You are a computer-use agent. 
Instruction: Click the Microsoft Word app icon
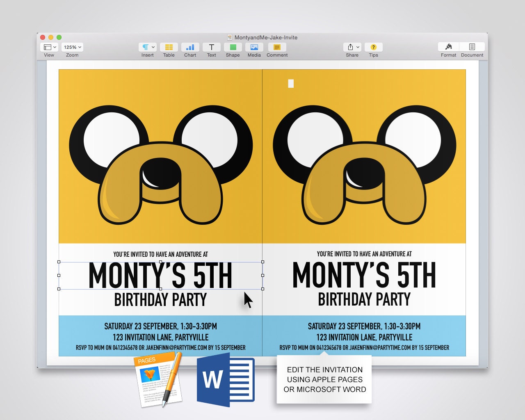pyautogui.click(x=225, y=380)
